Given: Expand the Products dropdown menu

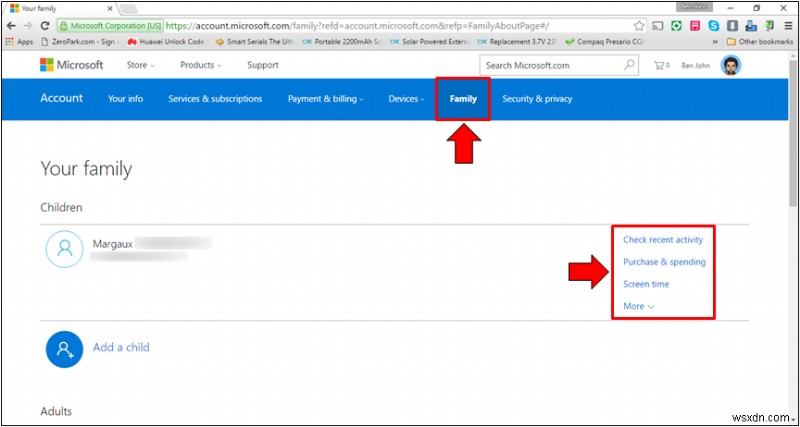Looking at the screenshot, I should [x=200, y=65].
